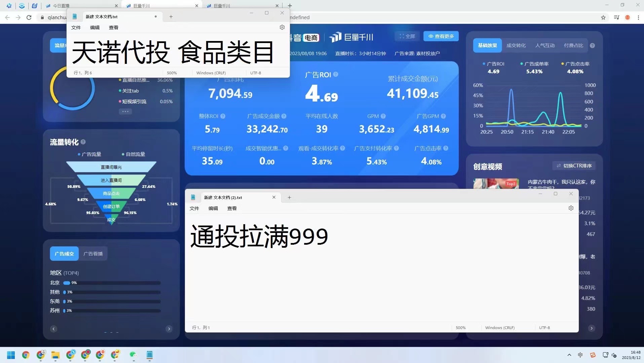Open settings gear in 新建 文本文档.txt Notepad
This screenshot has height=363, width=644.
[282, 27]
